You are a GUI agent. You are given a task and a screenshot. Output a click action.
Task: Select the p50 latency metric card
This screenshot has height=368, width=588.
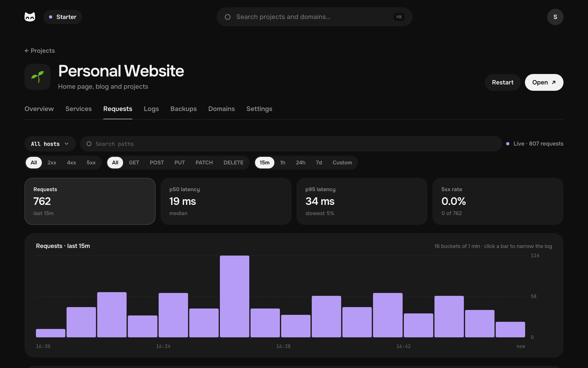click(226, 201)
